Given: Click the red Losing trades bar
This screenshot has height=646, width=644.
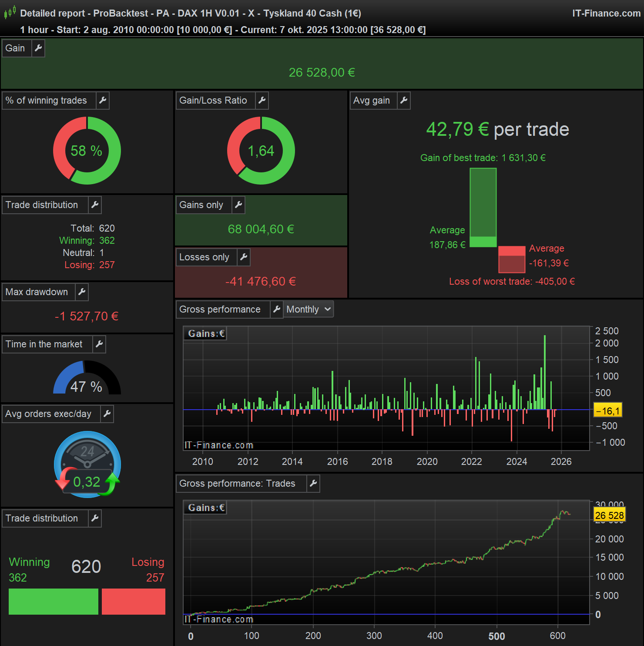Looking at the screenshot, I should (134, 602).
